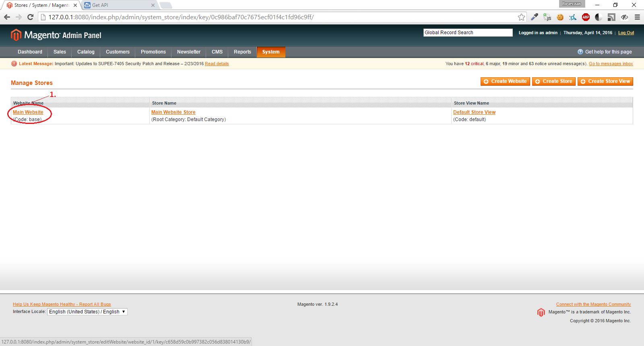This screenshot has height=346, width=644.
Task: Go back in browser history
Action: click(x=7, y=17)
